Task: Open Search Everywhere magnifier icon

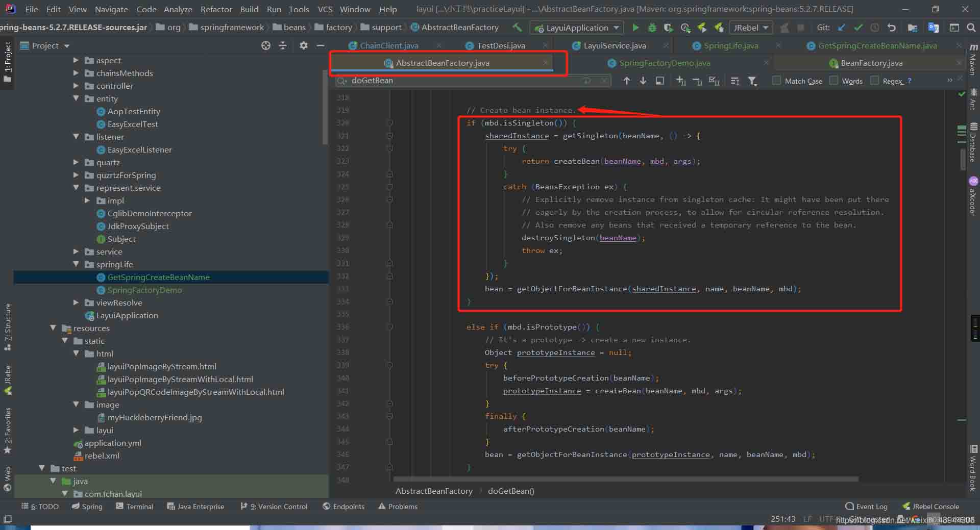Action: pyautogui.click(x=971, y=28)
